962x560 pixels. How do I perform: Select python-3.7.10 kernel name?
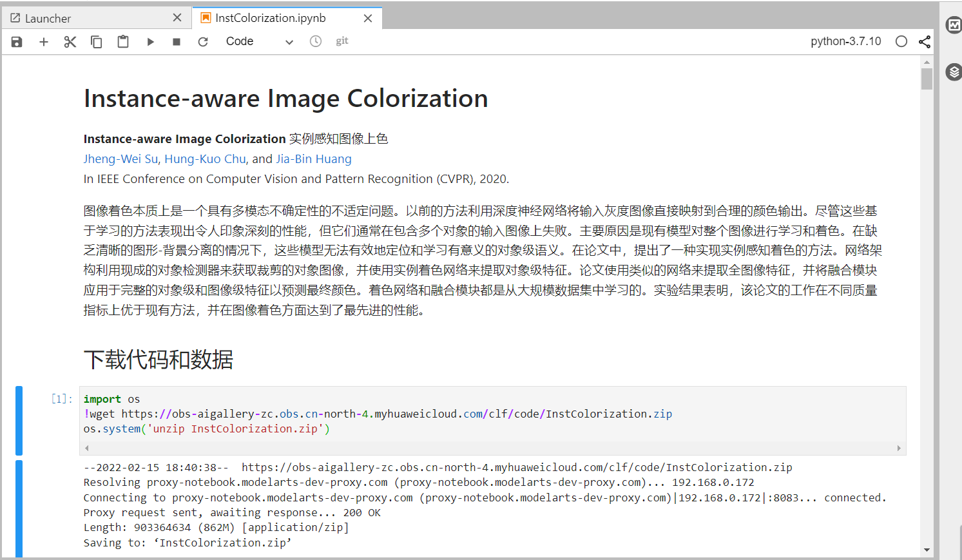coord(845,41)
